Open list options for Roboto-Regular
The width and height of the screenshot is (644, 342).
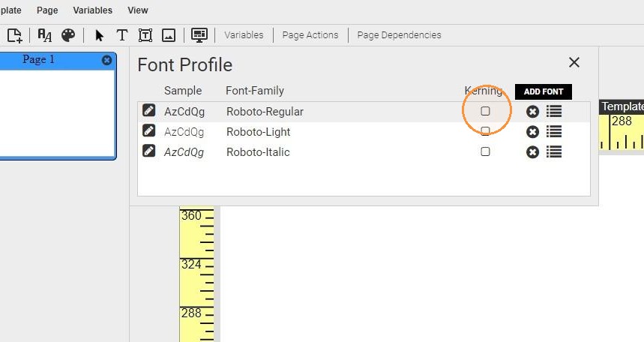point(554,112)
